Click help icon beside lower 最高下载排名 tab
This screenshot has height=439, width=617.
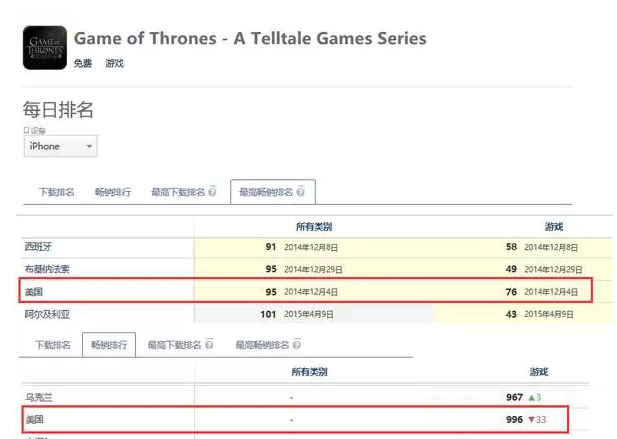pos(209,345)
